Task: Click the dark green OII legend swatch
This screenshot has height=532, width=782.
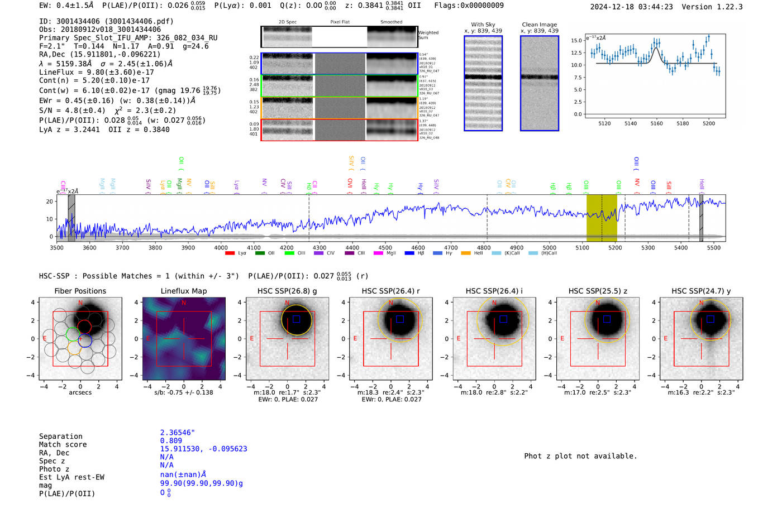Action: click(x=259, y=253)
